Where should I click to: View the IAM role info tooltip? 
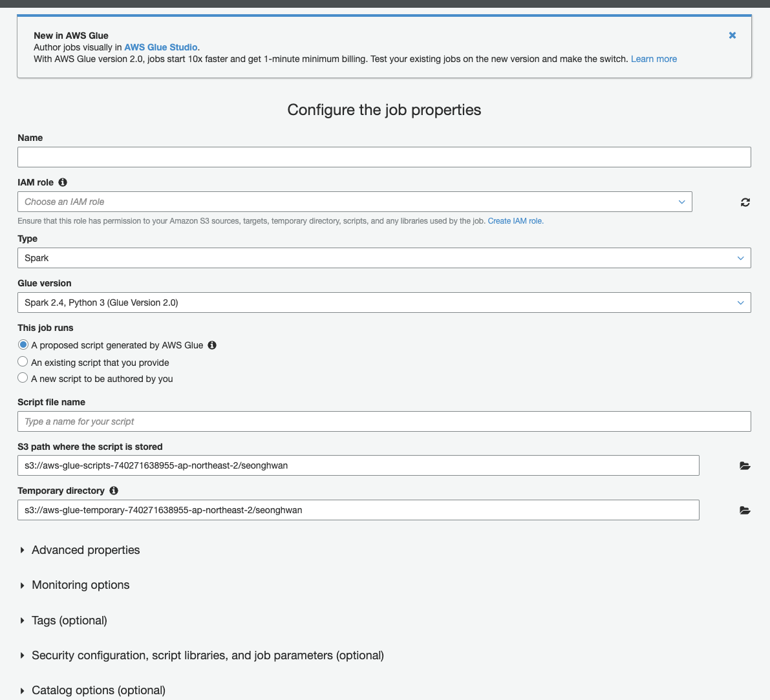(62, 182)
